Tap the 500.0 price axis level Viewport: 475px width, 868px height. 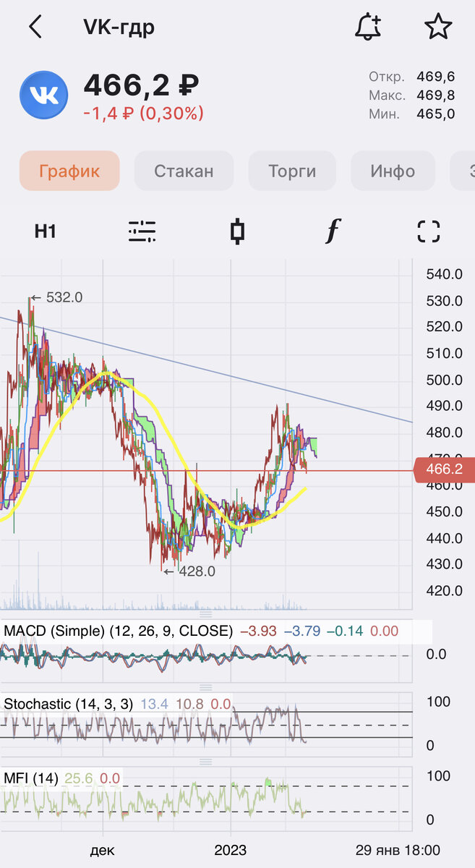(x=444, y=379)
